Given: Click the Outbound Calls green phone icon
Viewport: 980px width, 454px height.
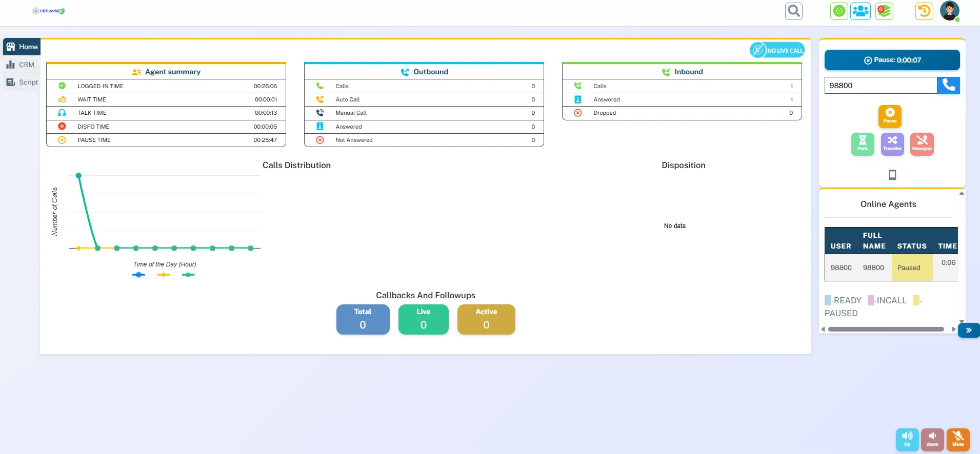Looking at the screenshot, I should 320,86.
